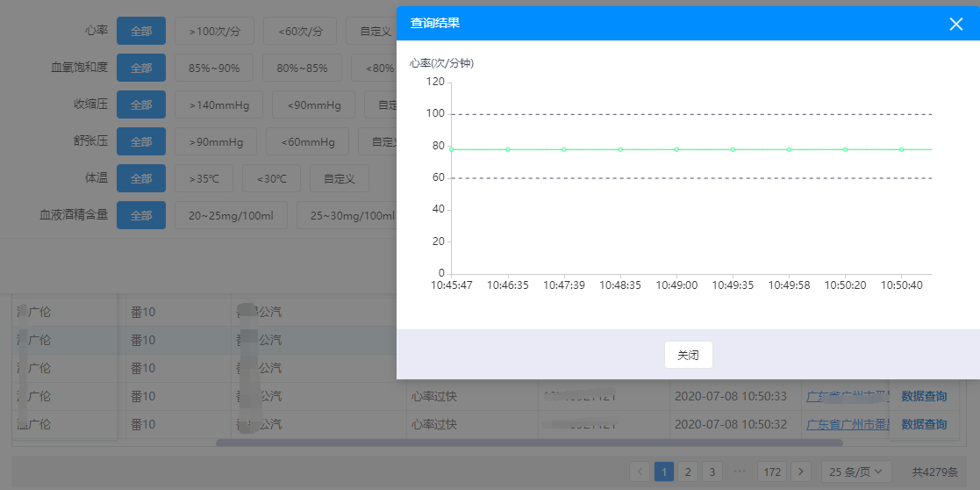Open the address link in the 10:50:32 row
Screen dimensions: 980x490
(x=848, y=424)
